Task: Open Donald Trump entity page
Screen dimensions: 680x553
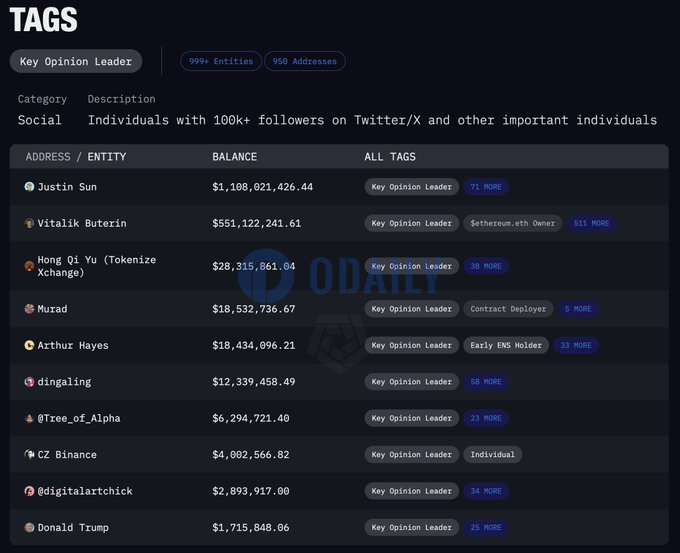Action: point(73,527)
